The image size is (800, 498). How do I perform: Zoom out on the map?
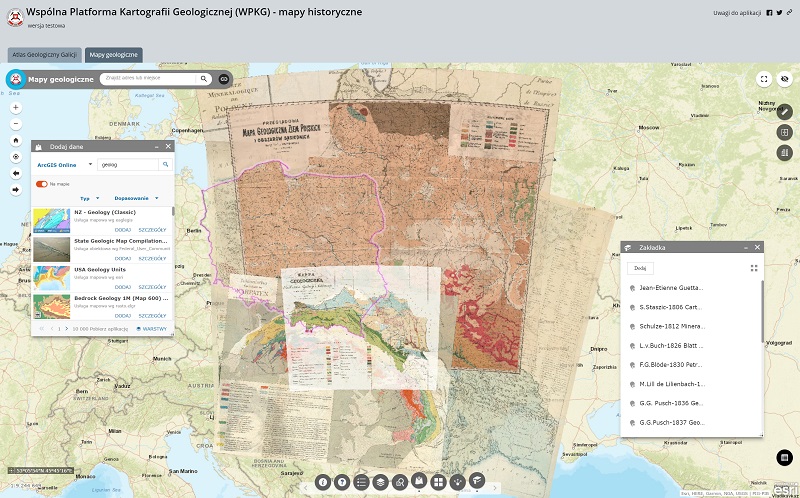[16, 124]
